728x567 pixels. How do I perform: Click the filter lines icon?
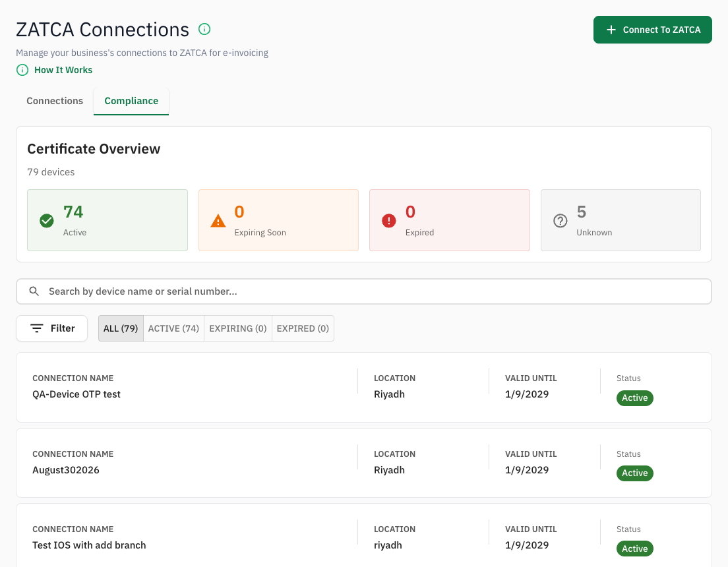(x=37, y=328)
